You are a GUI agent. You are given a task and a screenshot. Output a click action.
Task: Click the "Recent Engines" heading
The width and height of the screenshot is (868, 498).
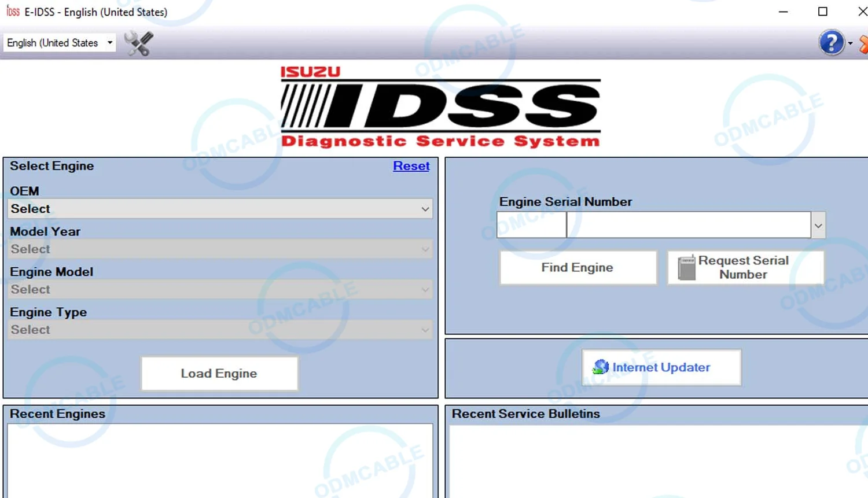click(x=57, y=414)
